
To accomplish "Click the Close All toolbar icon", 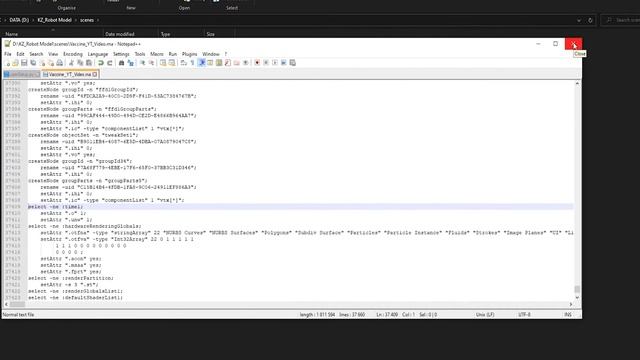I will [x=51, y=63].
